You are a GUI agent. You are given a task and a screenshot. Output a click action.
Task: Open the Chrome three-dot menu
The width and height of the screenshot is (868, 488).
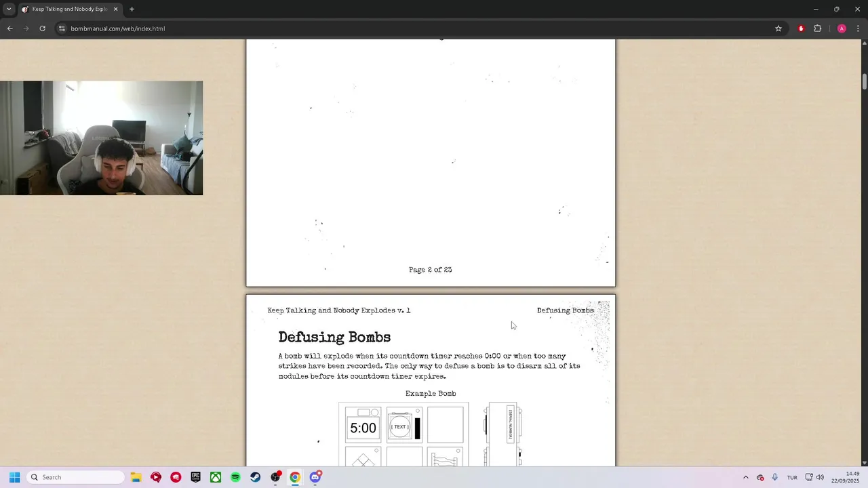point(858,28)
